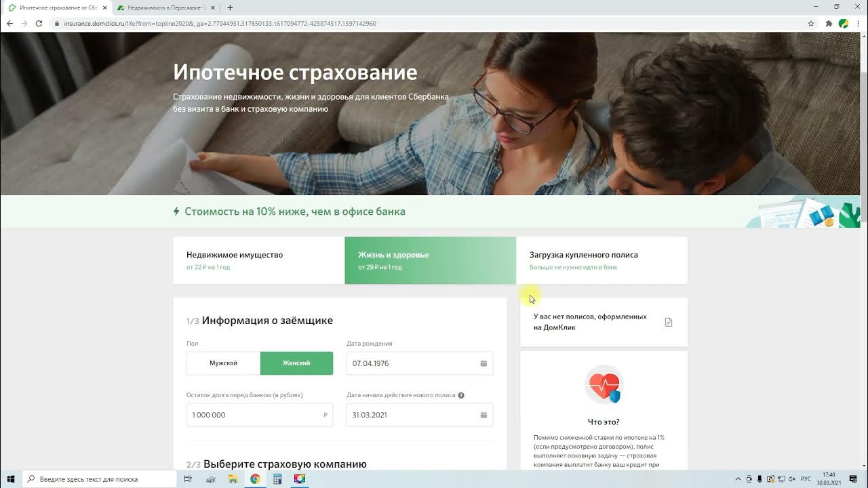Click the colorful recorder taskbar icon

point(299,479)
